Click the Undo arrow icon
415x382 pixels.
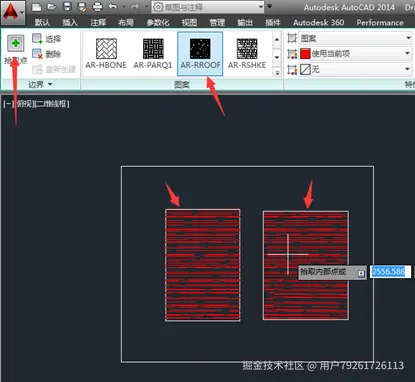click(x=113, y=7)
